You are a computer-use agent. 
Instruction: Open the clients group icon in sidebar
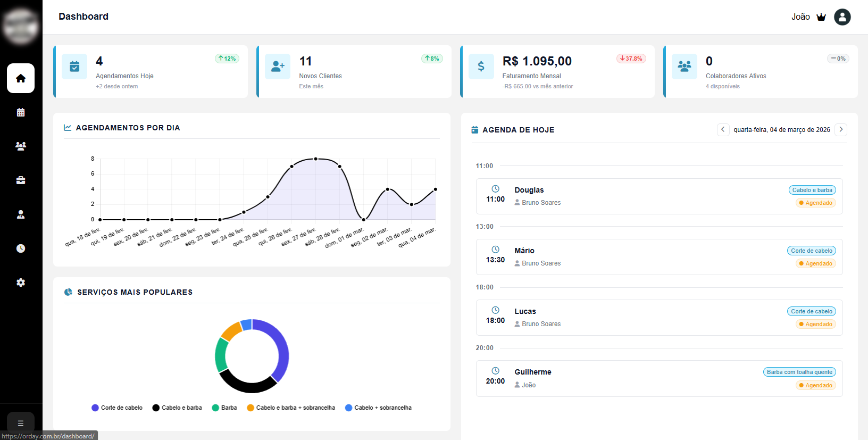click(21, 146)
